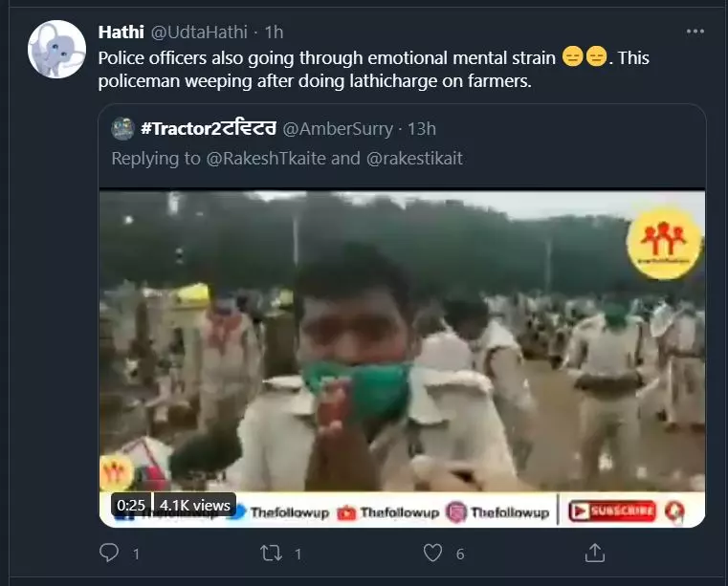Open the quoted tweet via "Replying to" line
728x586 pixels.
287,159
